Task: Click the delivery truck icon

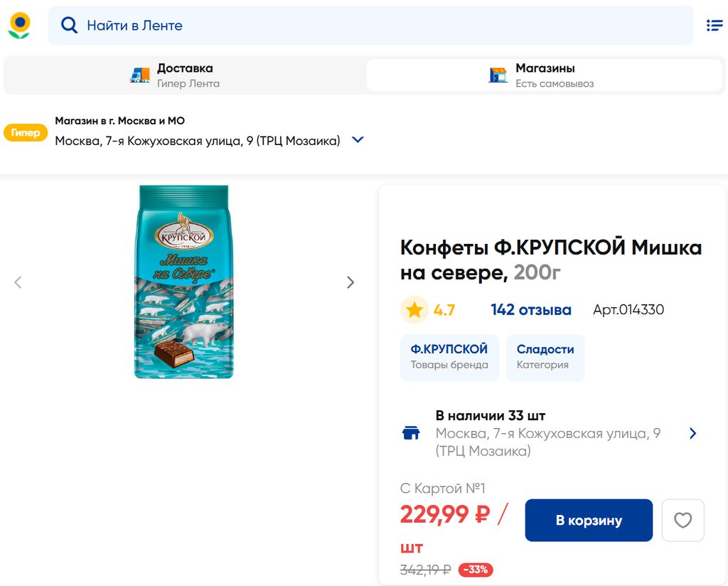Action: pyautogui.click(x=140, y=75)
